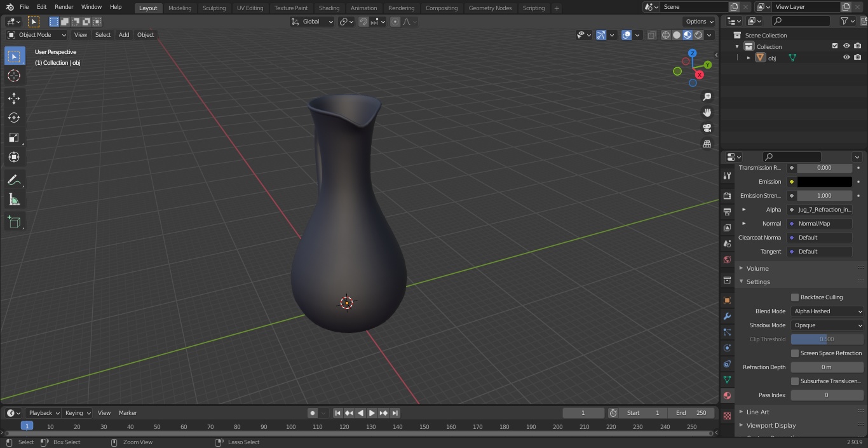Switch to rendered viewport shading
Viewport: 868px width, 448px height.
click(x=698, y=35)
